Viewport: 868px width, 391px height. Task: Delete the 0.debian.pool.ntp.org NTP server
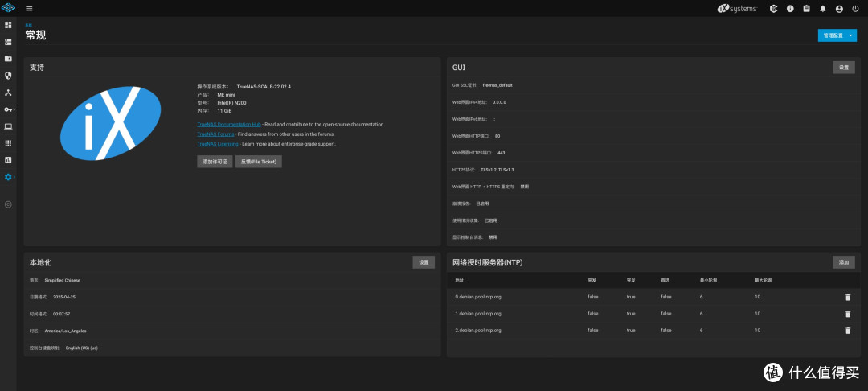(x=848, y=298)
